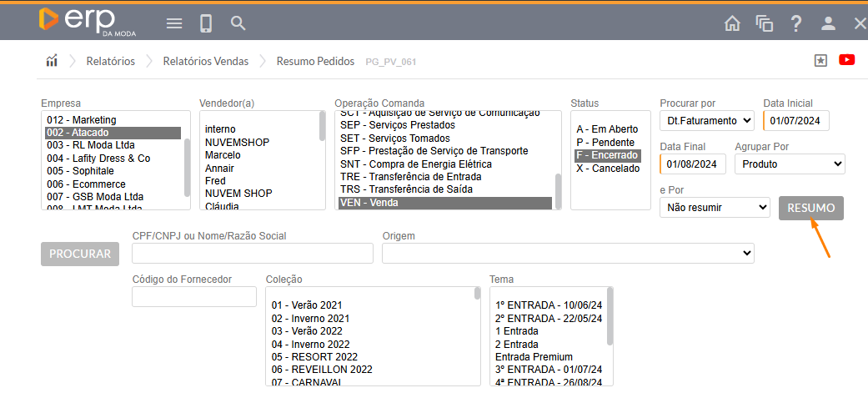Open help question mark icon
Image resolution: width=868 pixels, height=393 pixels.
tap(796, 23)
